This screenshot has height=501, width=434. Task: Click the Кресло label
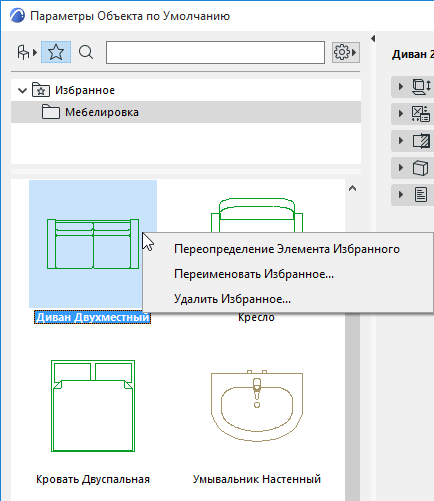click(x=256, y=317)
